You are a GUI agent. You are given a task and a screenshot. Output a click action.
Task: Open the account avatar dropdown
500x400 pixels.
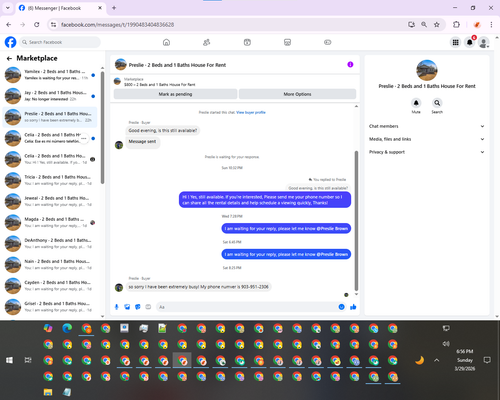click(484, 42)
